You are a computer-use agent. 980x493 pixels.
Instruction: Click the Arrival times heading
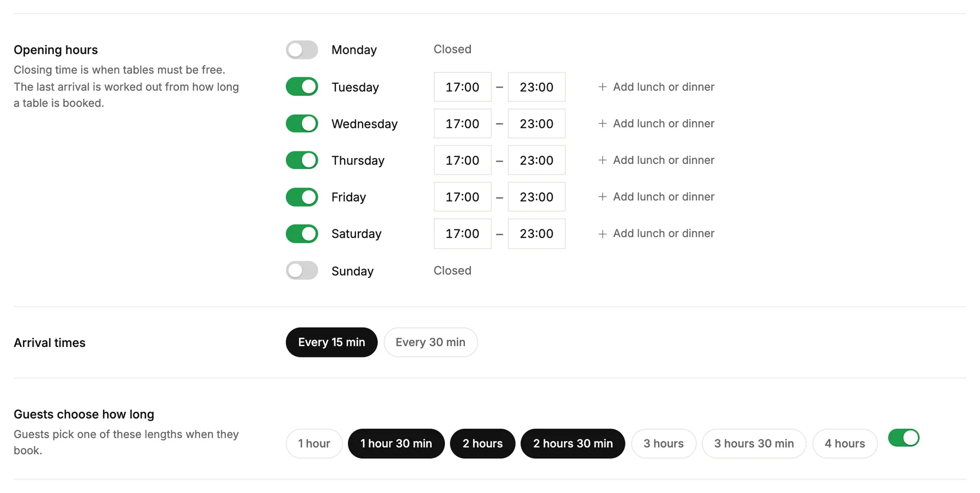click(50, 343)
